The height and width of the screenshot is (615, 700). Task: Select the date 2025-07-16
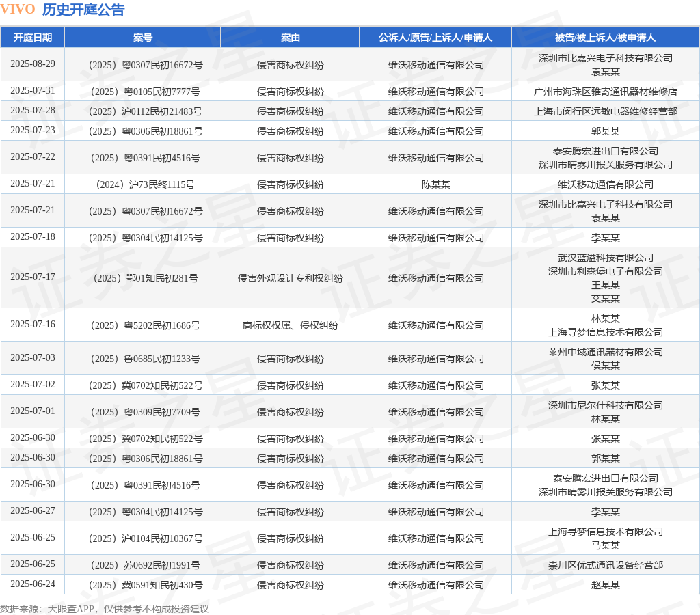(33, 324)
